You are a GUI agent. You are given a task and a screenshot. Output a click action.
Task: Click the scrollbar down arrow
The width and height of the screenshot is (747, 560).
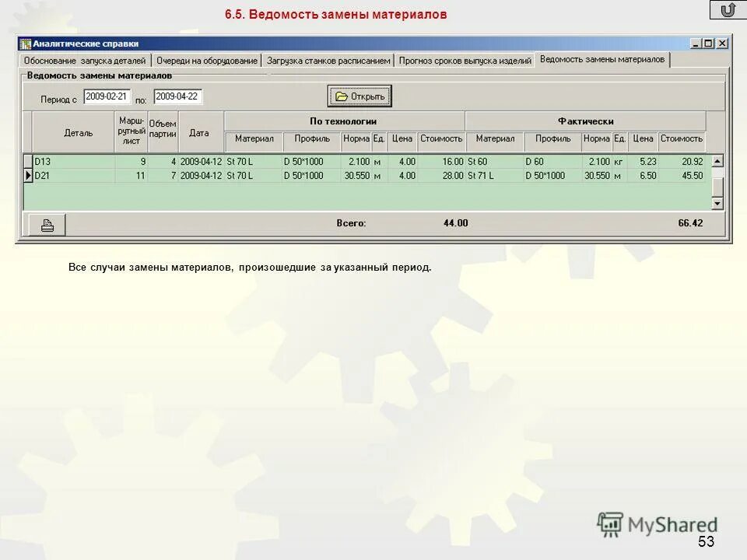click(x=717, y=203)
